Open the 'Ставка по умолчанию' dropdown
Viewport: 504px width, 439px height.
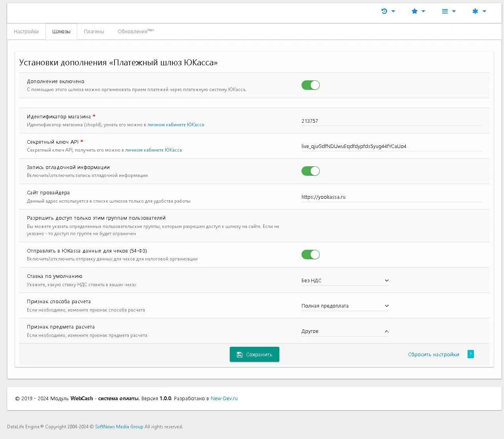[345, 281]
